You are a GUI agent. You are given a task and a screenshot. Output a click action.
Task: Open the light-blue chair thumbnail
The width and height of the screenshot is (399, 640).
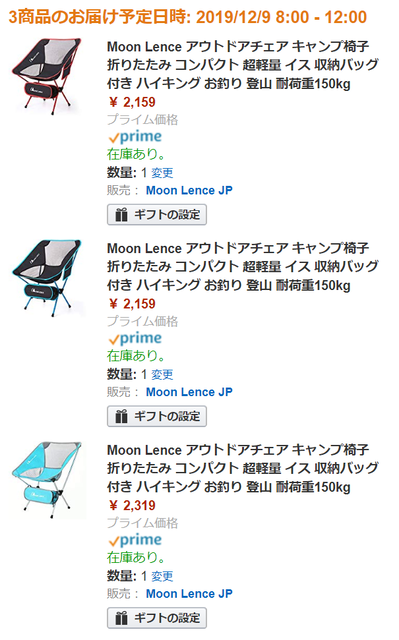pos(47,480)
